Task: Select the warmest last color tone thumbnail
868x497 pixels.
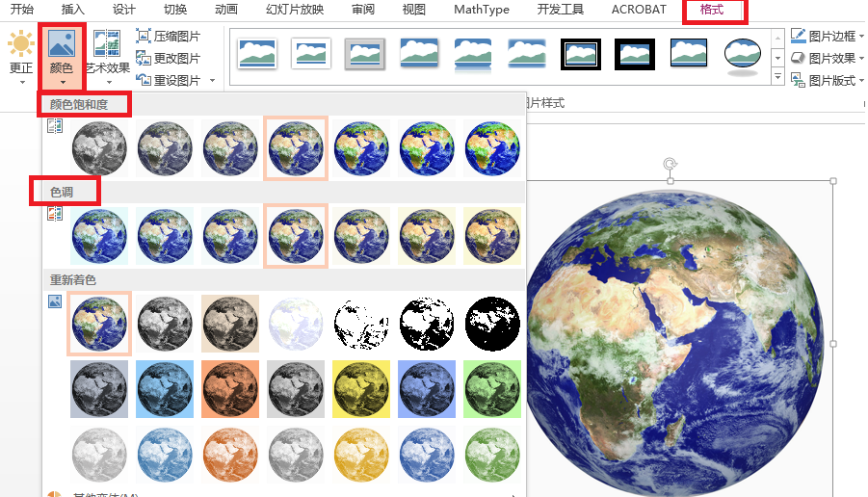Action: pyautogui.click(x=492, y=236)
